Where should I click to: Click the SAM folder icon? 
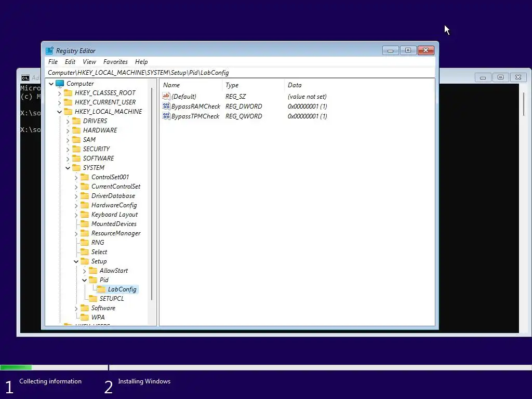(x=77, y=139)
